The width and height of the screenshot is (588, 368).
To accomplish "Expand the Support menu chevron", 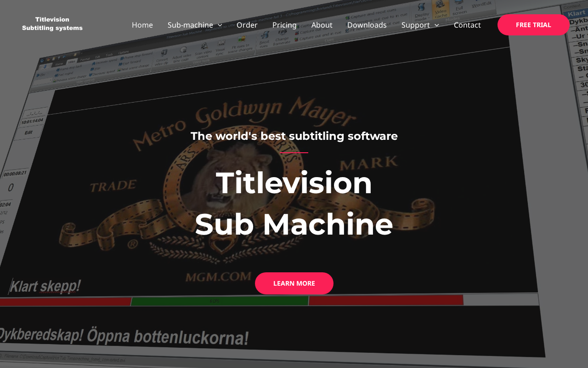I will 436,25.
